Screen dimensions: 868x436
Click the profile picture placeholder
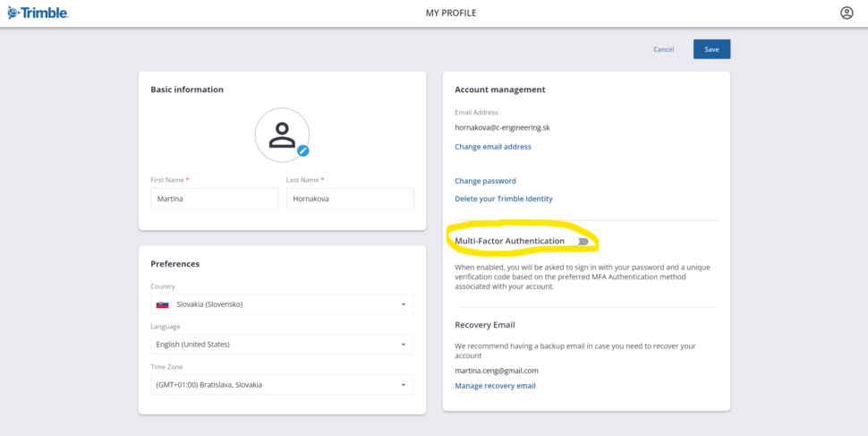point(282,135)
